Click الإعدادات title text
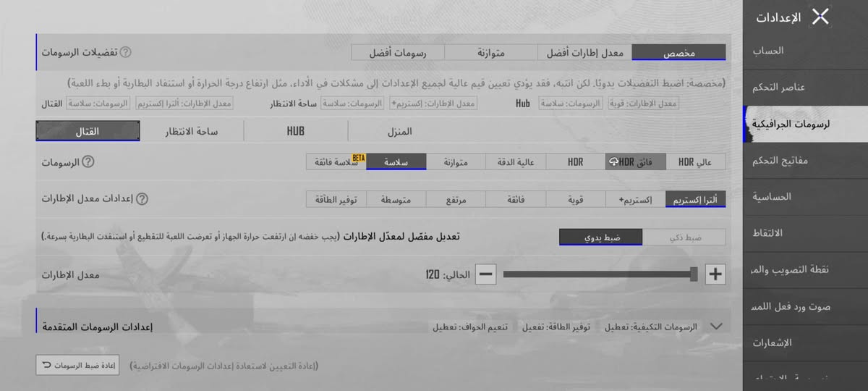The width and height of the screenshot is (868, 391). (x=778, y=17)
